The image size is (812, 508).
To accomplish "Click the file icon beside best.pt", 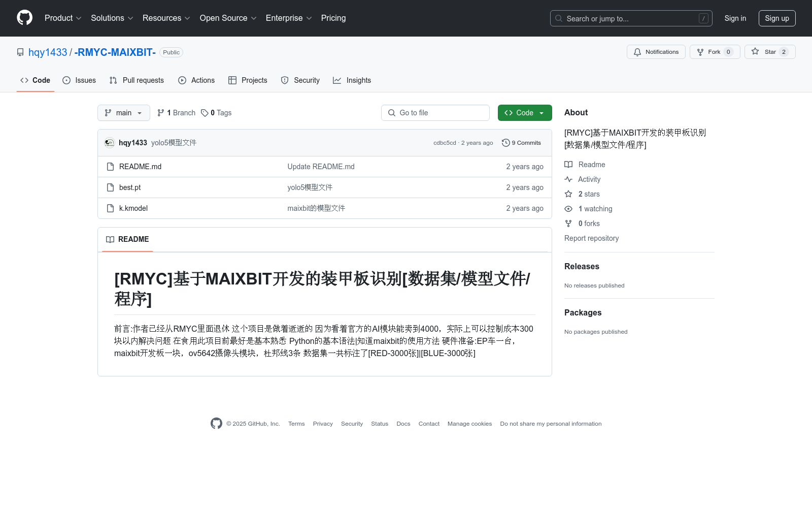I will click(110, 187).
